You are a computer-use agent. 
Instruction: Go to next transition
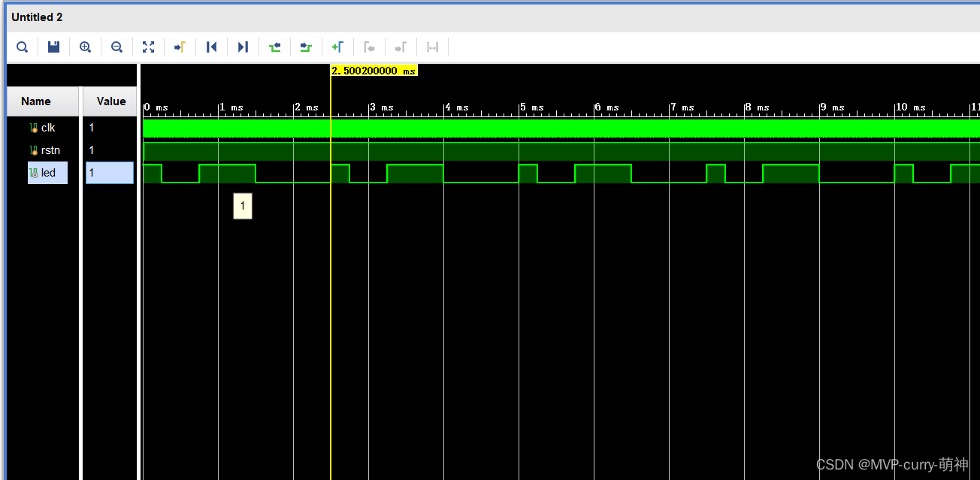tap(306, 47)
